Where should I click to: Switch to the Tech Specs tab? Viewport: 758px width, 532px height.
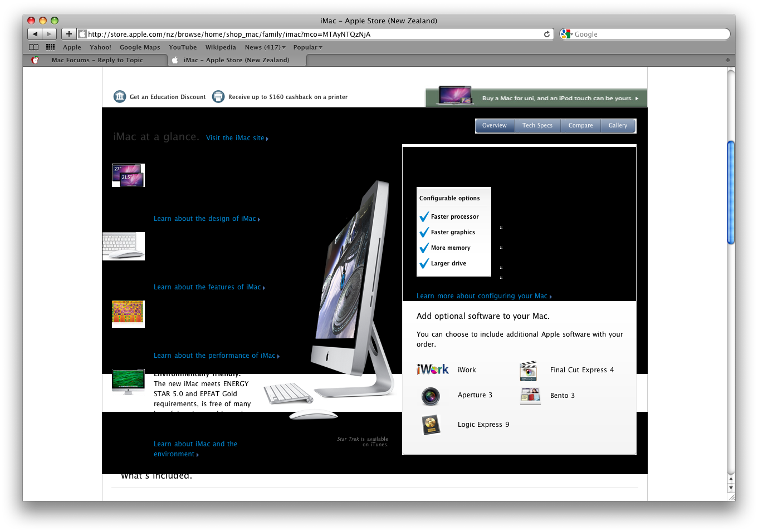537,126
